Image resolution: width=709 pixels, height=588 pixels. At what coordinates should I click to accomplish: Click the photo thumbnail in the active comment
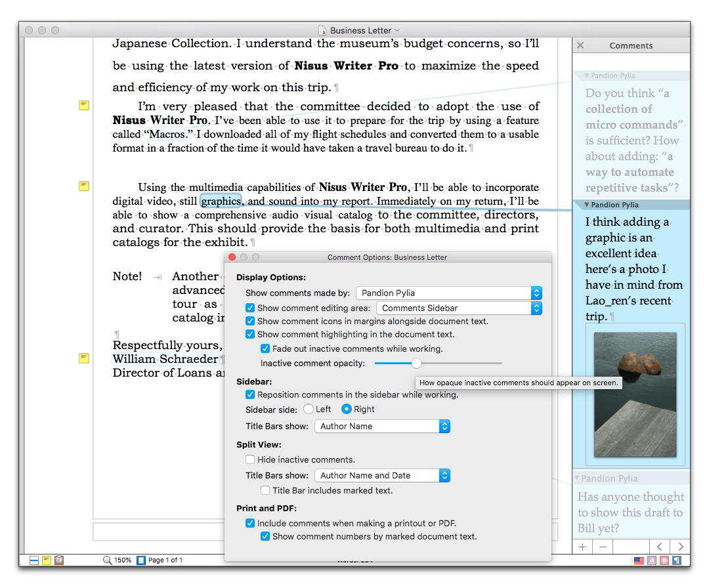tap(635, 394)
